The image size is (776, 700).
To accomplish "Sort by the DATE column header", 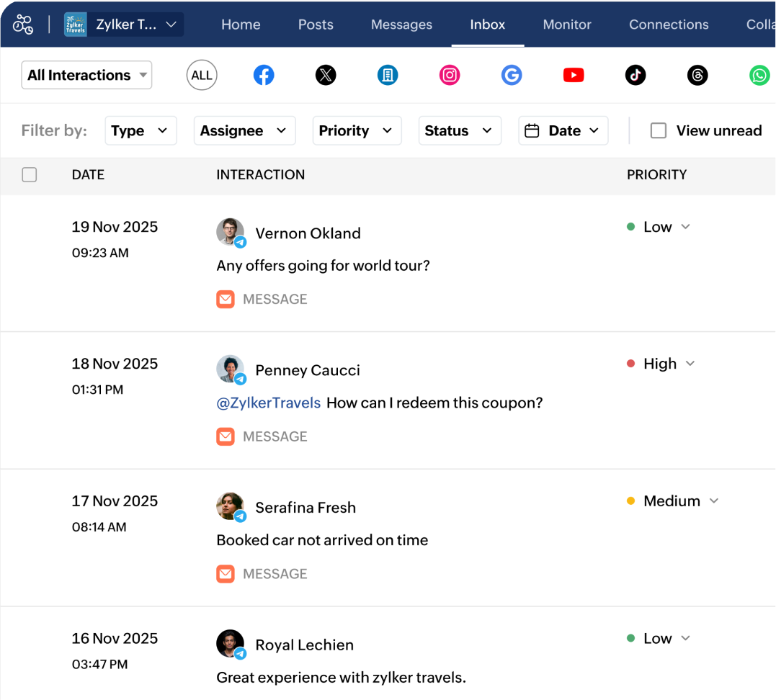I will pyautogui.click(x=88, y=174).
